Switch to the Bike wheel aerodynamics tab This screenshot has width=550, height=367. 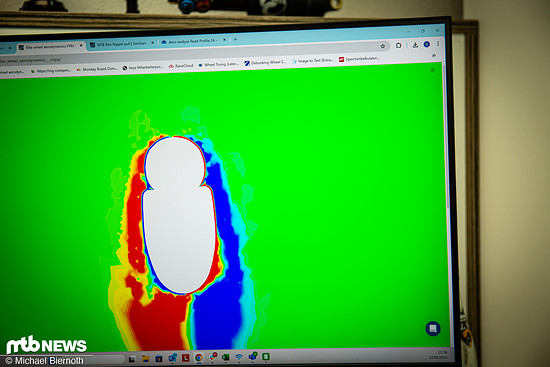(50, 47)
